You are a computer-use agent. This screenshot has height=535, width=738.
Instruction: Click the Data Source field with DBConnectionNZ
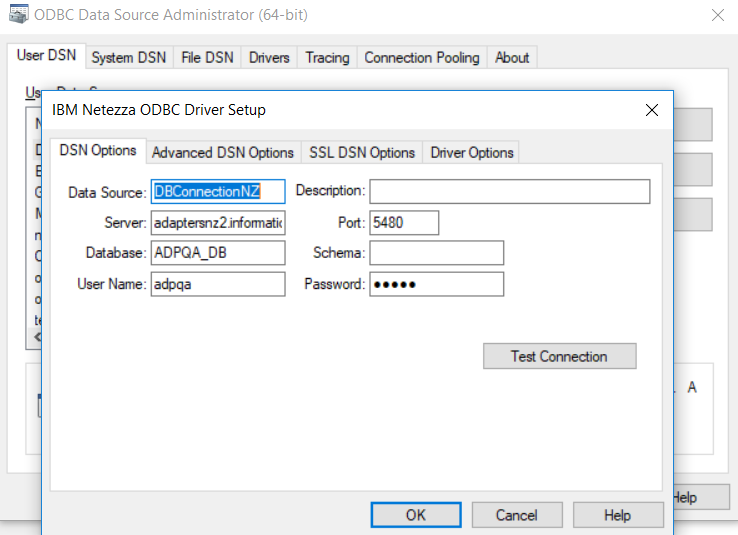[218, 192]
